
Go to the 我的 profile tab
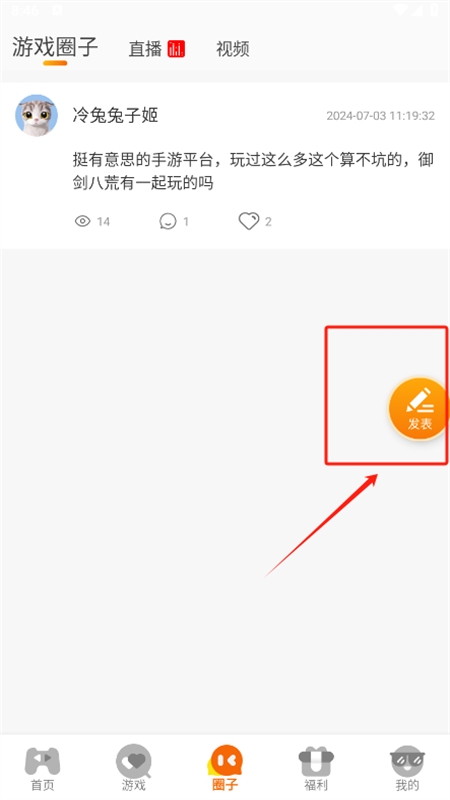click(407, 762)
